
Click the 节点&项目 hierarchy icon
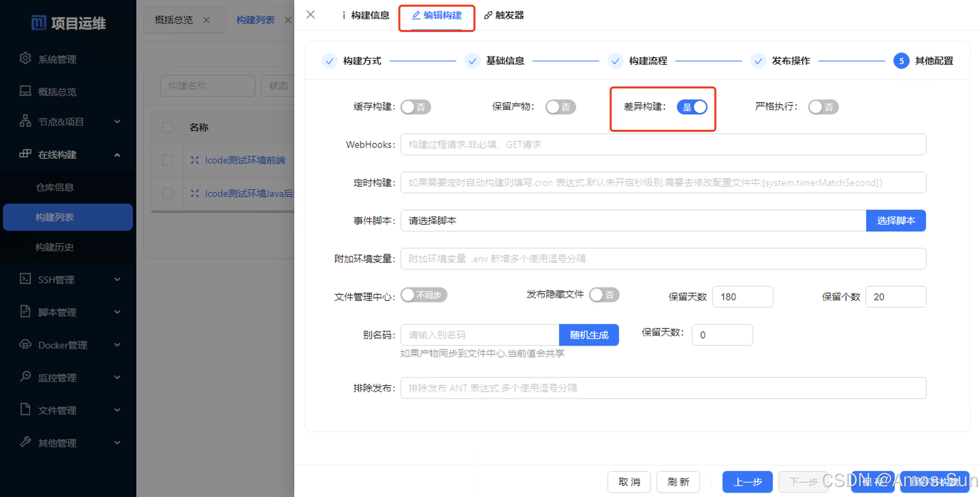click(x=25, y=121)
